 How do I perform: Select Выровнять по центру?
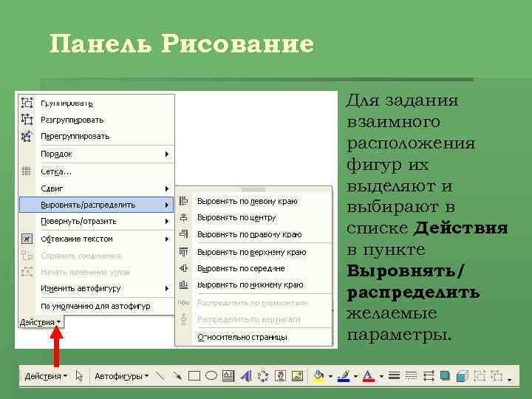coord(253,217)
